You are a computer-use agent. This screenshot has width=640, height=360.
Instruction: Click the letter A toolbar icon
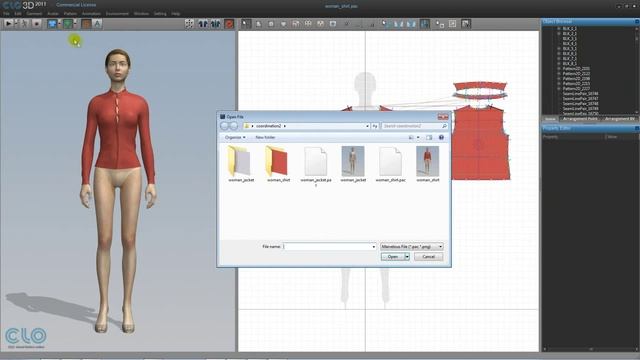coord(97,24)
